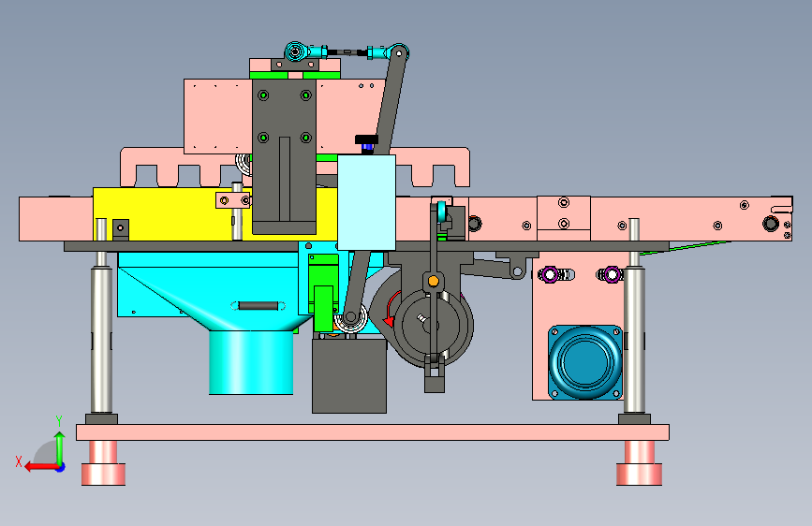The width and height of the screenshot is (812, 526).
Task: Select the cyan cylindrical hopper outlet
Action: (x=251, y=362)
